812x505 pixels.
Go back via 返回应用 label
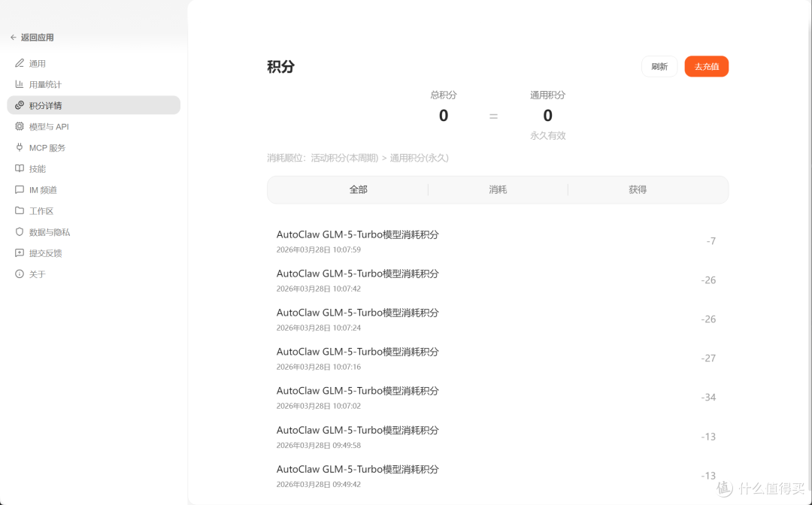[x=38, y=38]
